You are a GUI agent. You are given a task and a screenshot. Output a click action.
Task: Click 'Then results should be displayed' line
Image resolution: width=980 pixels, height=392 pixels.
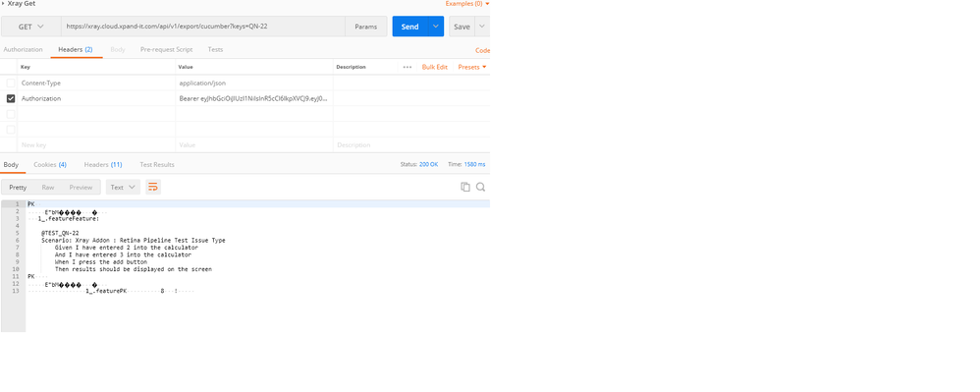[134, 269]
